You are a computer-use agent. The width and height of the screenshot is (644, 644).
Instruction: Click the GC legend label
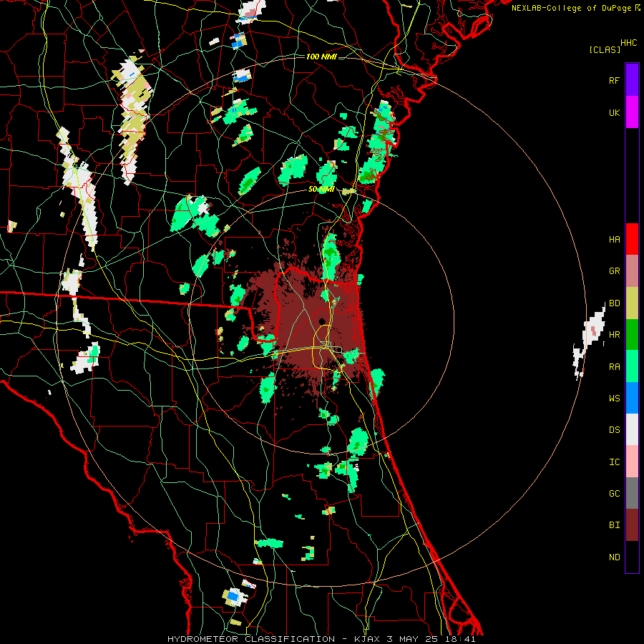(614, 494)
